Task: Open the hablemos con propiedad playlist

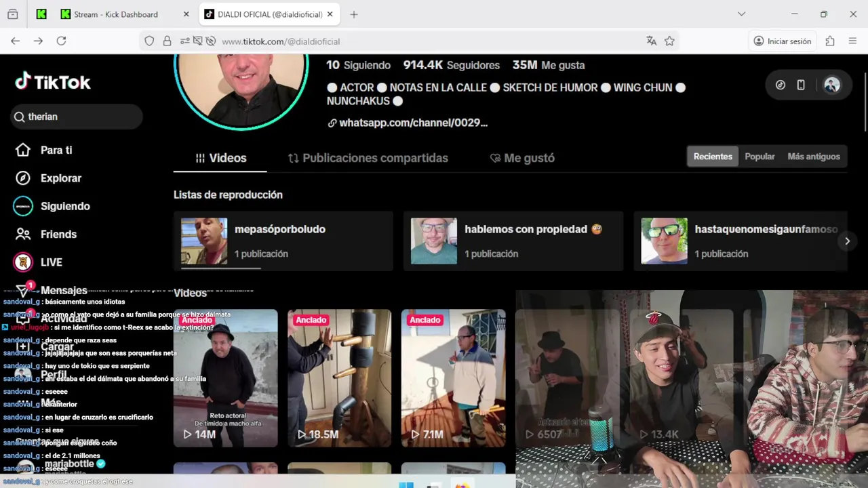Action: point(513,241)
